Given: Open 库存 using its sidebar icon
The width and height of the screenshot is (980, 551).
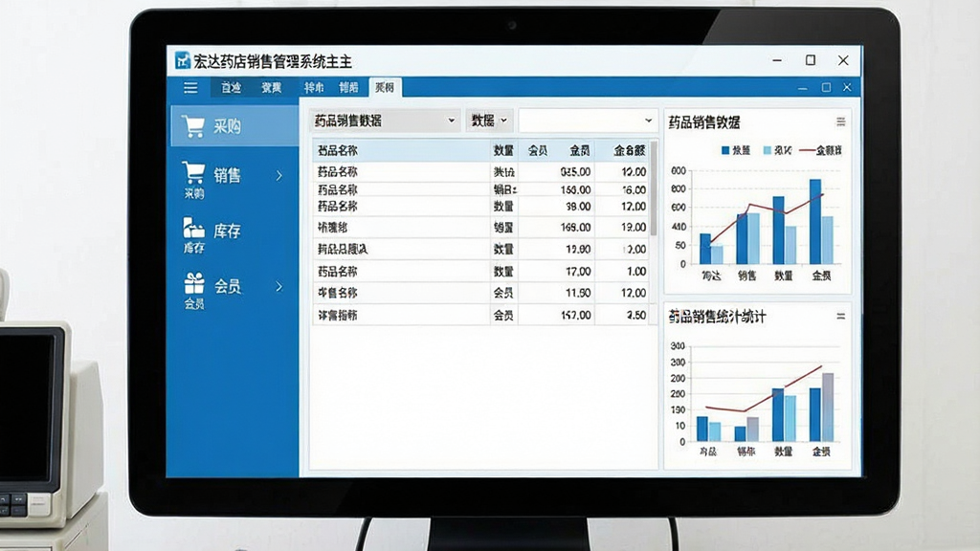Looking at the screenshot, I should point(193,228).
